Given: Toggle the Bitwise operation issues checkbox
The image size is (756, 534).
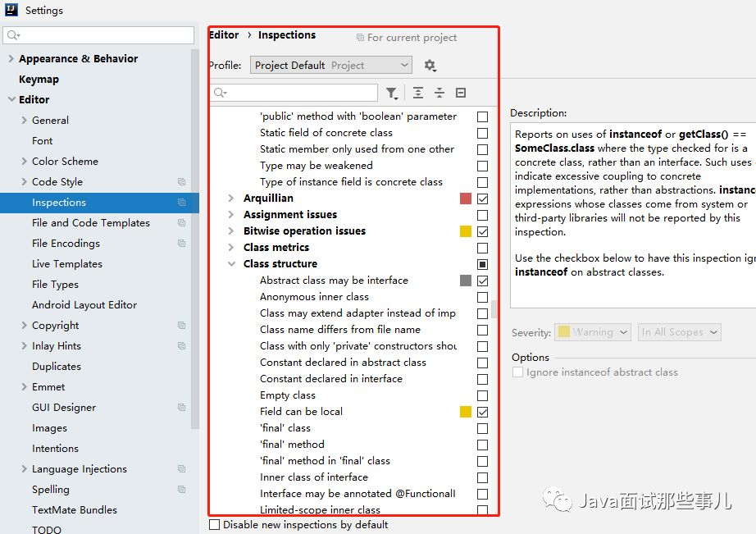Looking at the screenshot, I should tap(482, 231).
